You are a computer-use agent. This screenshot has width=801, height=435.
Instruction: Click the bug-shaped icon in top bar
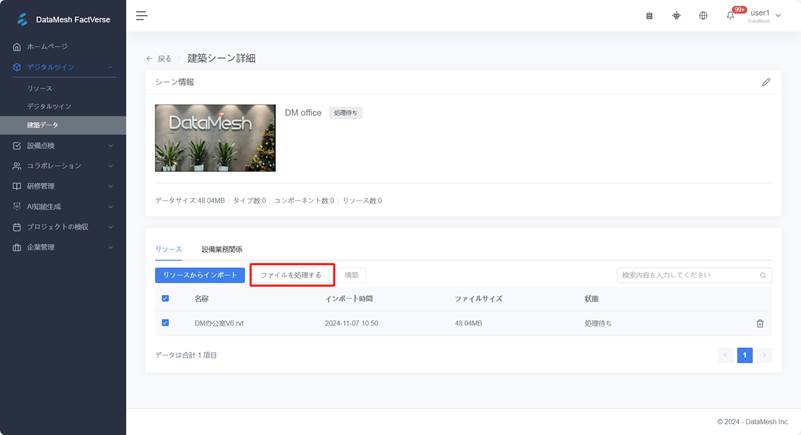(676, 16)
